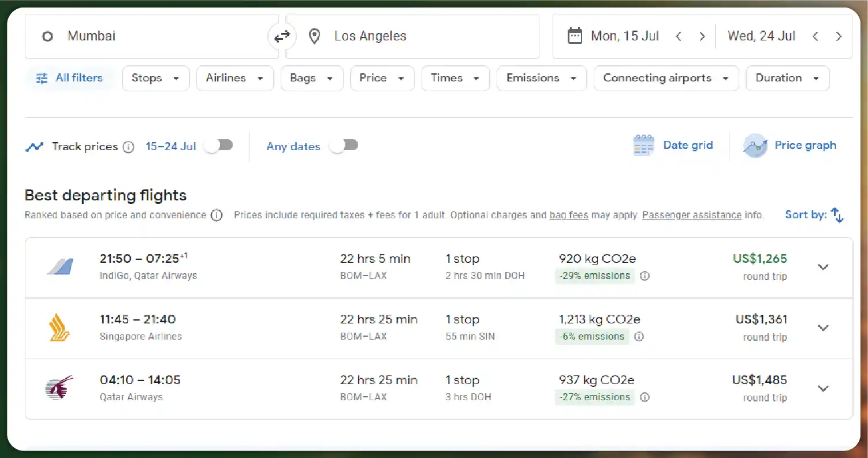Click the IndiGo, Qatar Airways carrier text

pyautogui.click(x=148, y=276)
